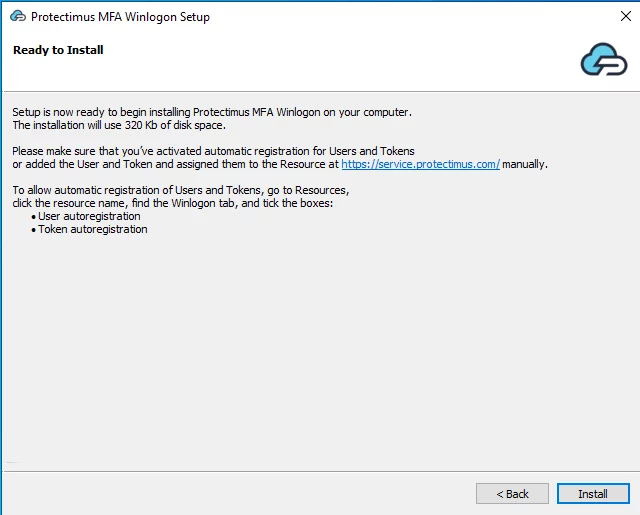
Task: Open the service.protectimus.com link
Action: (420, 164)
